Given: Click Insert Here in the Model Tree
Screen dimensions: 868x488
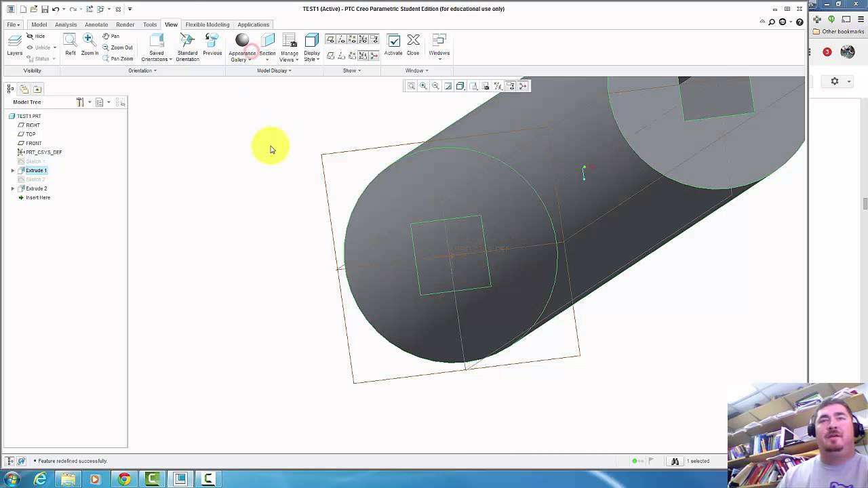Looking at the screenshot, I should pos(38,197).
